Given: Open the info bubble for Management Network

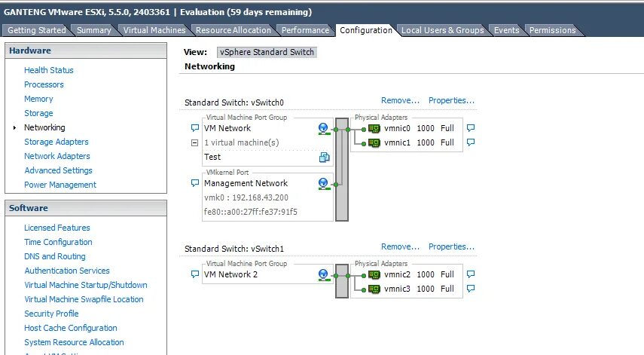Looking at the screenshot, I should coord(195,183).
